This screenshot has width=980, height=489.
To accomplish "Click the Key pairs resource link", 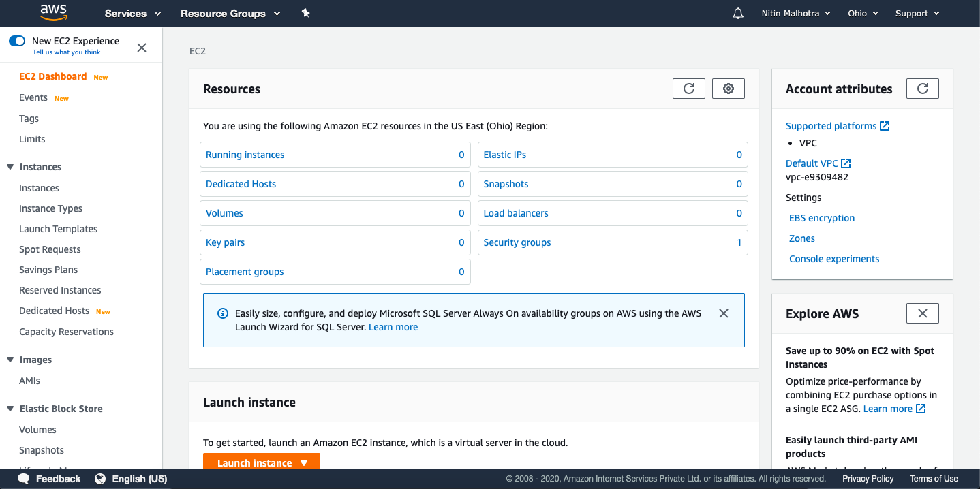I will (x=225, y=242).
